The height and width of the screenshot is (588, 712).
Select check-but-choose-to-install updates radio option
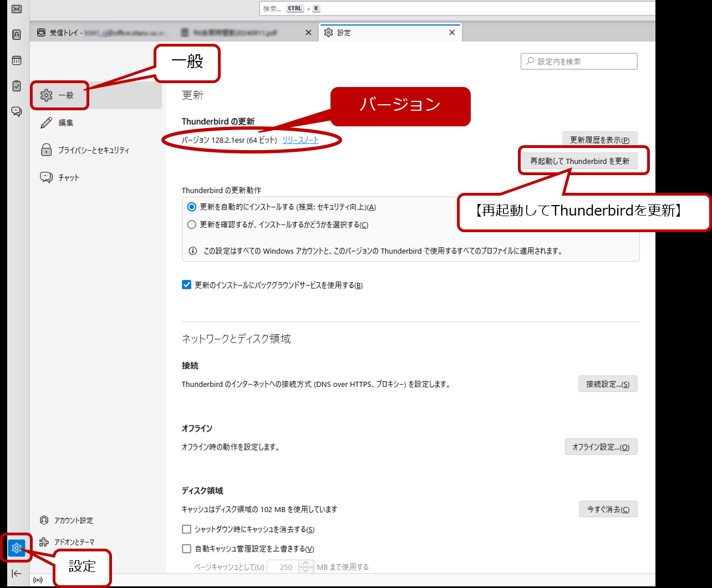[192, 224]
